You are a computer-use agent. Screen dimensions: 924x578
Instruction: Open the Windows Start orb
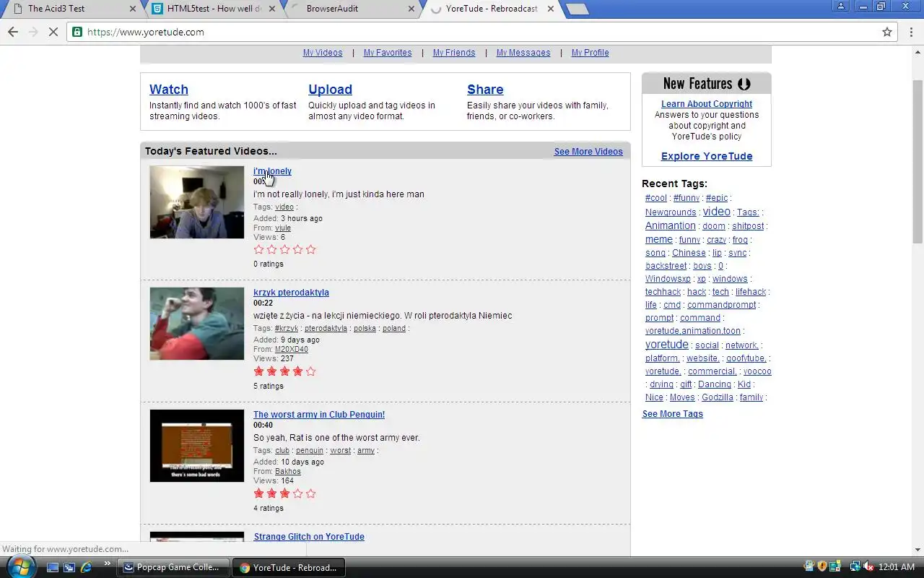click(21, 566)
